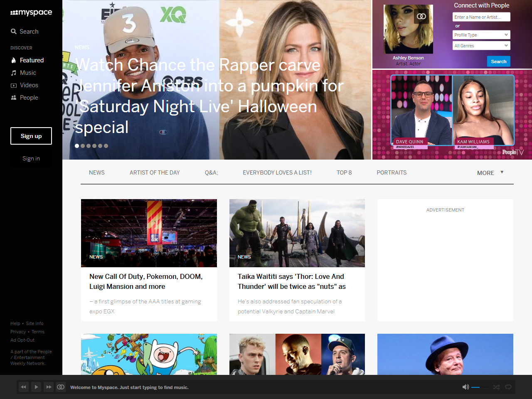This screenshot has width=532, height=399.
Task: Switch to the Q&A; tab
Action: coord(211,172)
